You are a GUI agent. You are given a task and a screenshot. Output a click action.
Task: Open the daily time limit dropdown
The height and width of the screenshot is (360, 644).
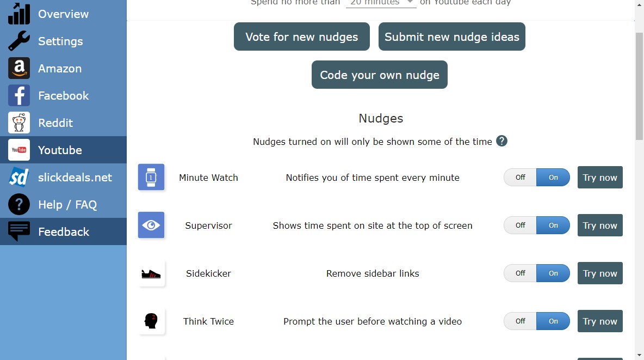380,2
